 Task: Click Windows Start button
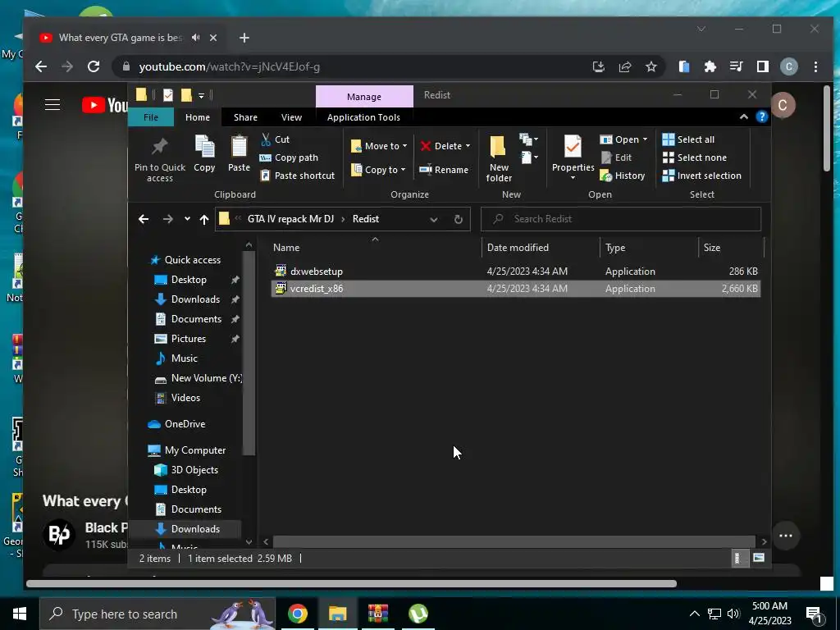click(20, 614)
